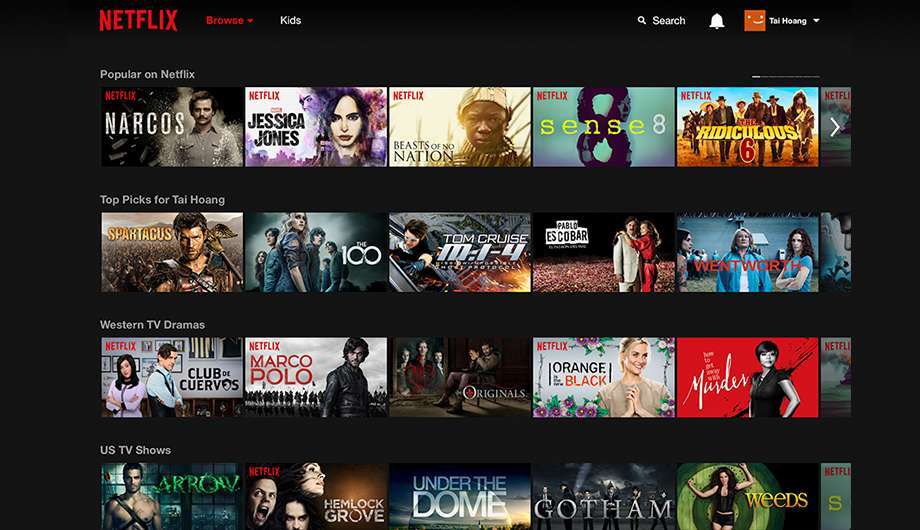Select The Ridiculous 6 thumbnail
This screenshot has width=920, height=530.
click(748, 127)
